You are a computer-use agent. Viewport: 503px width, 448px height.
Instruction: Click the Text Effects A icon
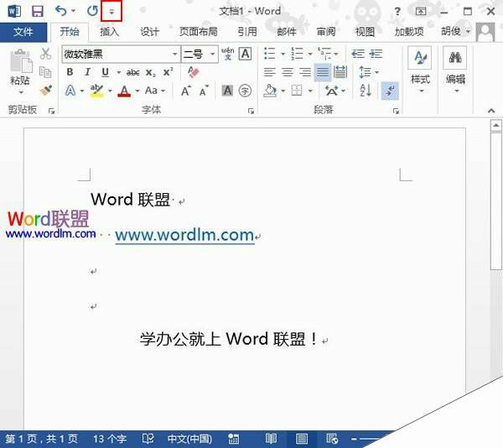70,91
